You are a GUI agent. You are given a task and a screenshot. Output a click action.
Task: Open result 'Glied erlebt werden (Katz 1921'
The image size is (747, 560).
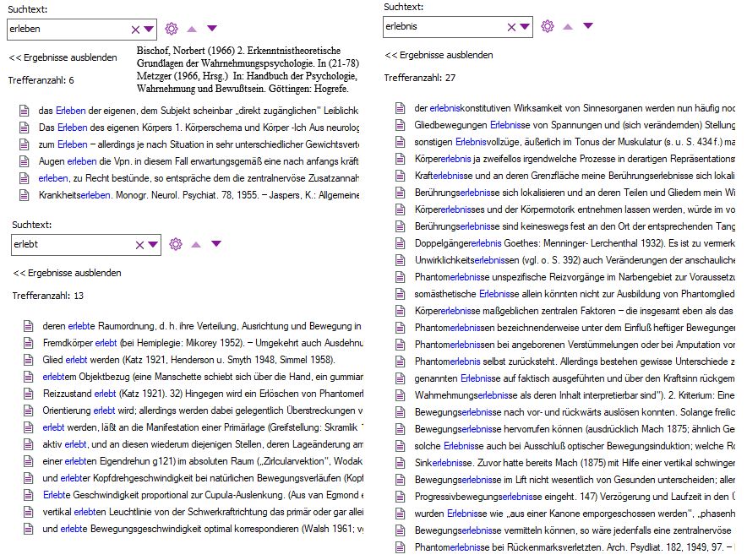[188, 360]
